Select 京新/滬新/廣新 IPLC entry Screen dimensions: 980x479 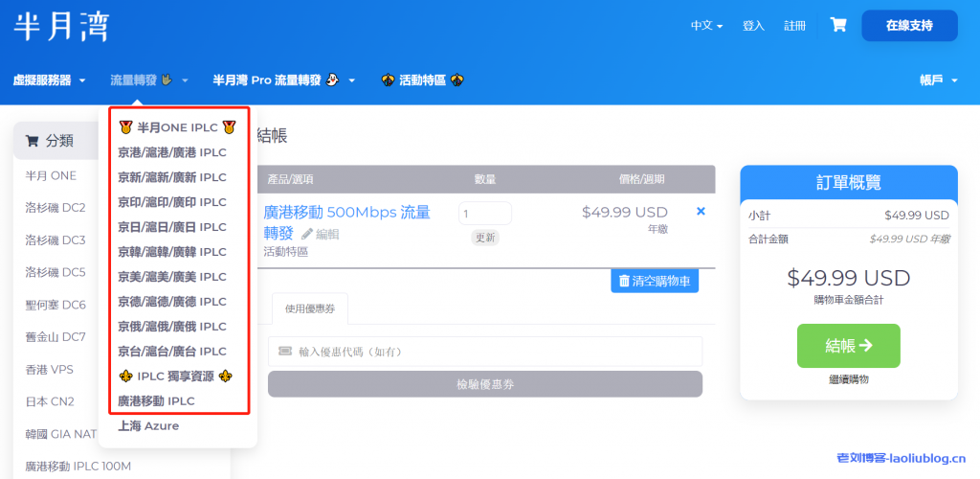[172, 177]
